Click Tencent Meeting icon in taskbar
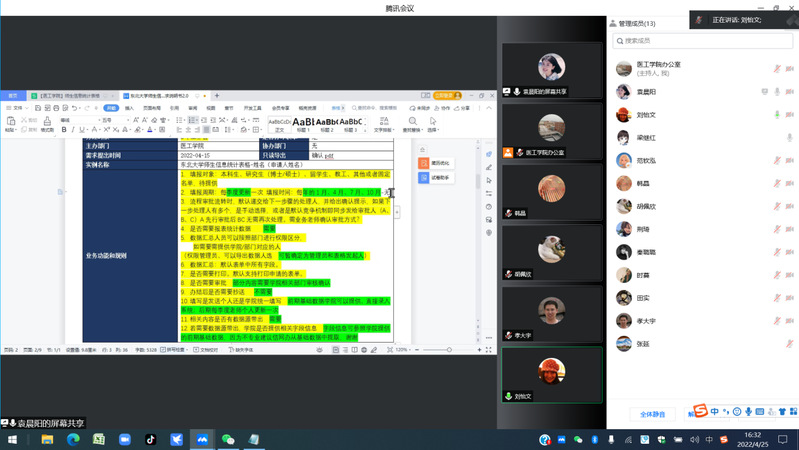799x450 pixels. tap(201, 439)
